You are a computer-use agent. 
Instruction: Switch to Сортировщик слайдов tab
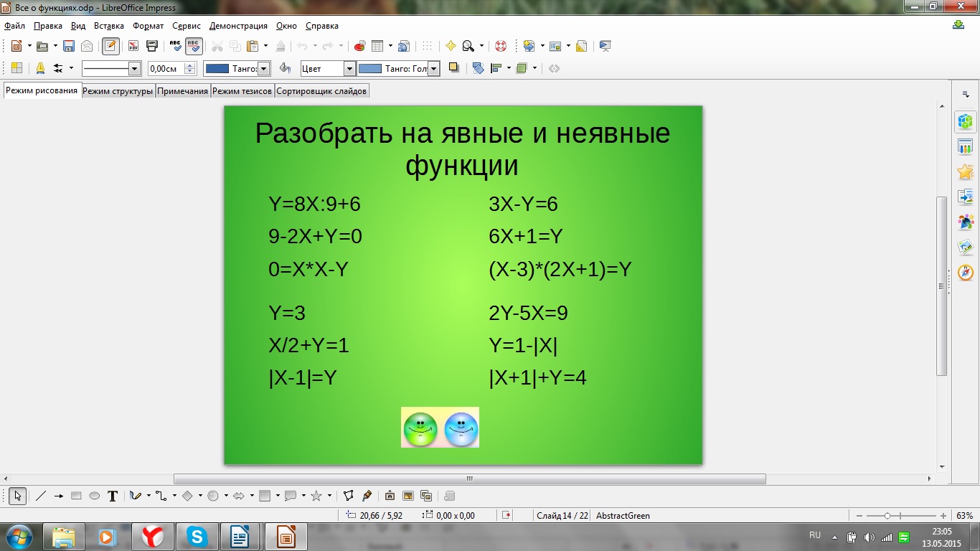pyautogui.click(x=321, y=91)
